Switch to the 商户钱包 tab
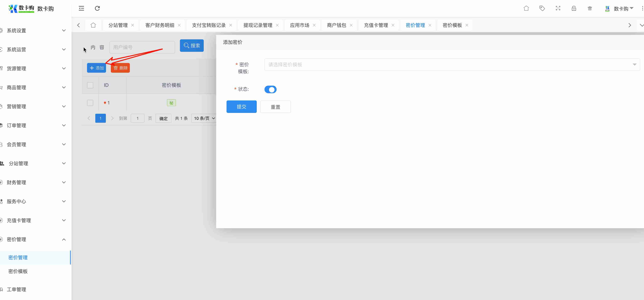The image size is (644, 300). coord(336,25)
